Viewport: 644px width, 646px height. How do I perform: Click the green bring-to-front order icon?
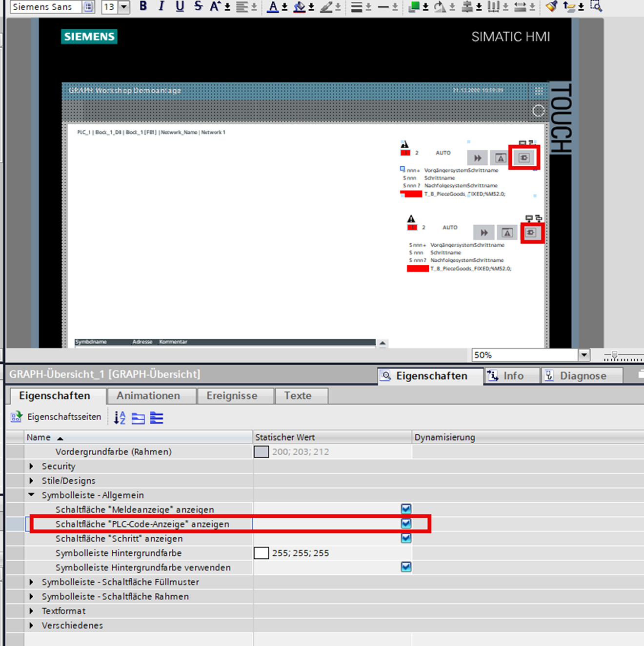coord(414,6)
